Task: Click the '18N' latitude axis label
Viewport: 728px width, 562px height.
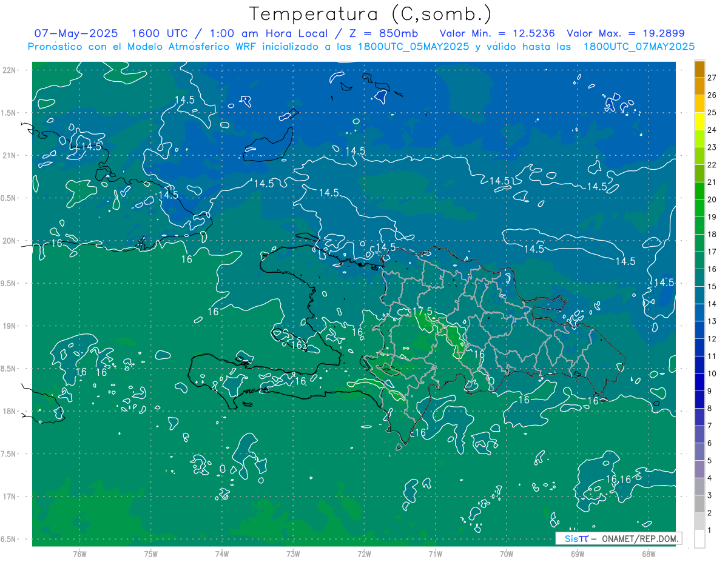Action: click(x=10, y=411)
